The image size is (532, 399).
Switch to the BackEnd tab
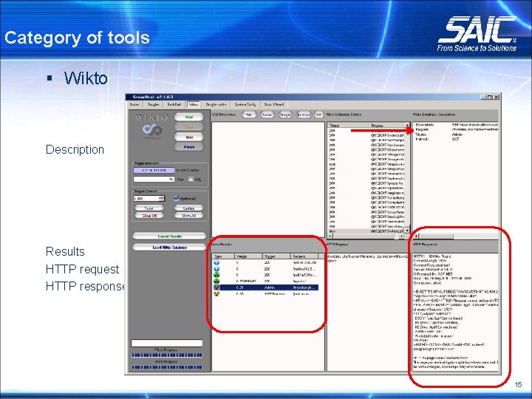174,105
